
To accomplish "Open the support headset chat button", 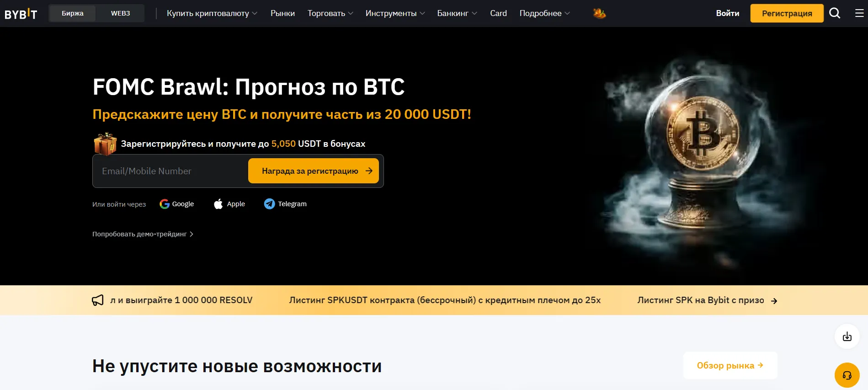I will coord(847,375).
